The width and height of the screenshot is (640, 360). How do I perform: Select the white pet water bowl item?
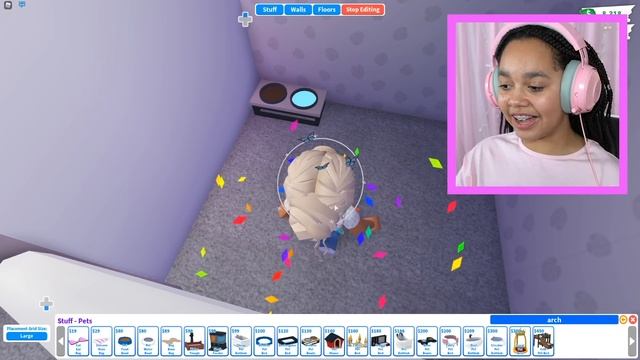[x=148, y=341]
